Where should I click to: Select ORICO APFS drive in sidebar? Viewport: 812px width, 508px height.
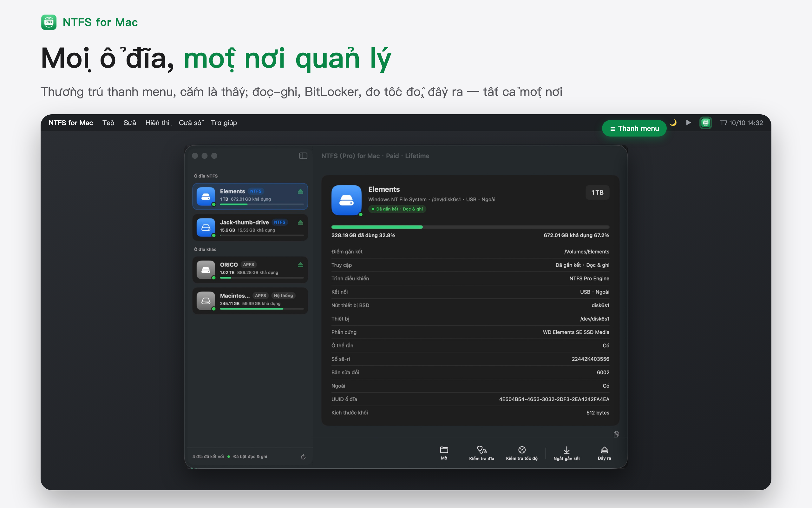click(250, 270)
